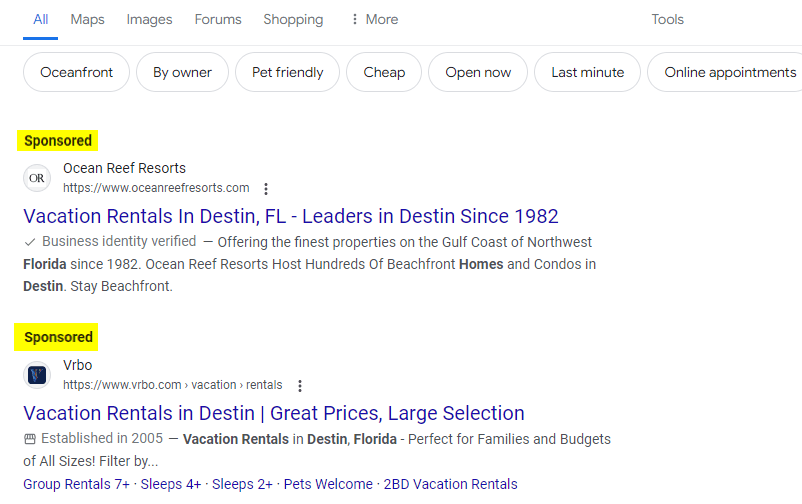Switch to the Shopping tab
The width and height of the screenshot is (802, 504).
(293, 19)
